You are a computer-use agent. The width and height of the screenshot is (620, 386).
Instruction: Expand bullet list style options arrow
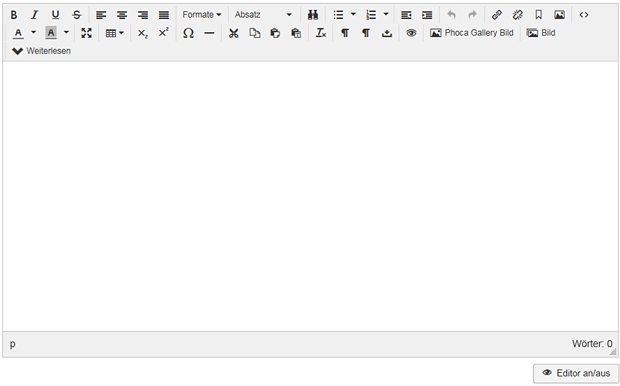(x=353, y=15)
